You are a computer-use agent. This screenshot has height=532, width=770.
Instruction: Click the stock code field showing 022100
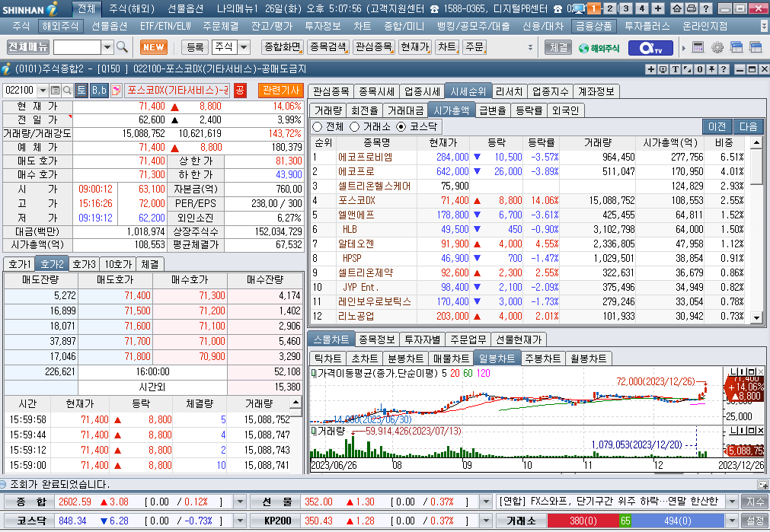20,91
